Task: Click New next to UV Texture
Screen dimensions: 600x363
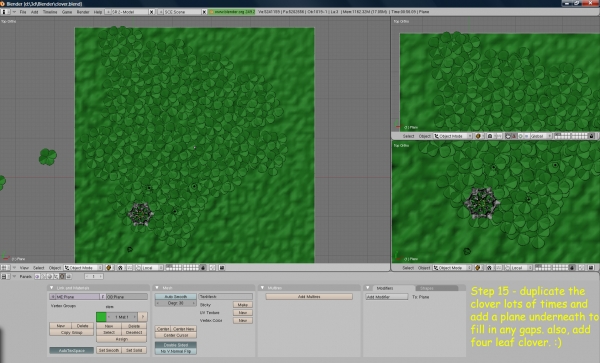Action: 243,313
